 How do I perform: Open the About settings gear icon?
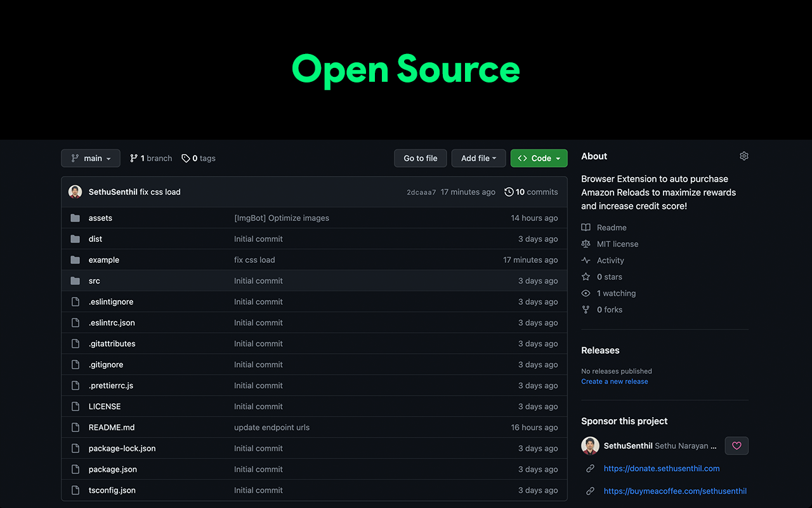(x=744, y=156)
